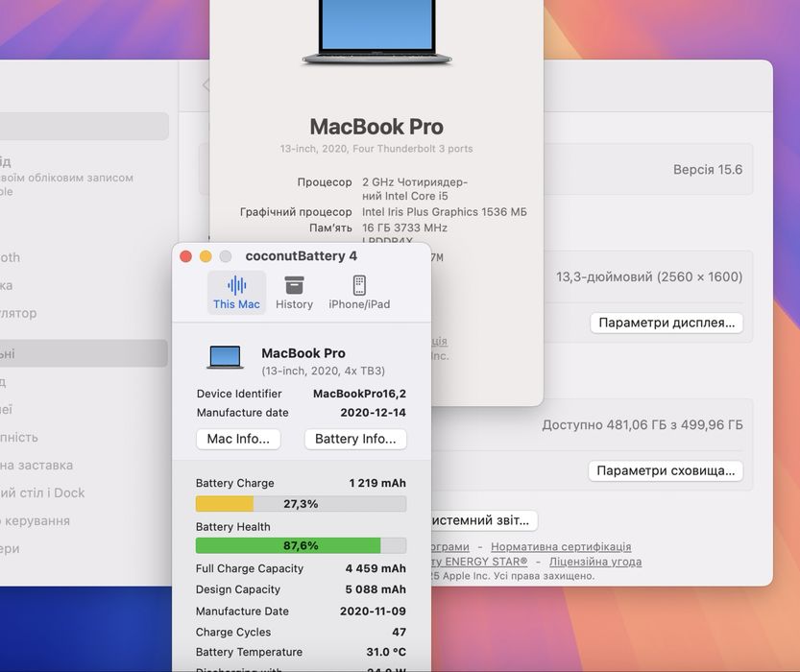Click 13-inch, 2020, Four Thunderbolt 3 ports subtitle
The width and height of the screenshot is (800, 672).
coord(376,149)
